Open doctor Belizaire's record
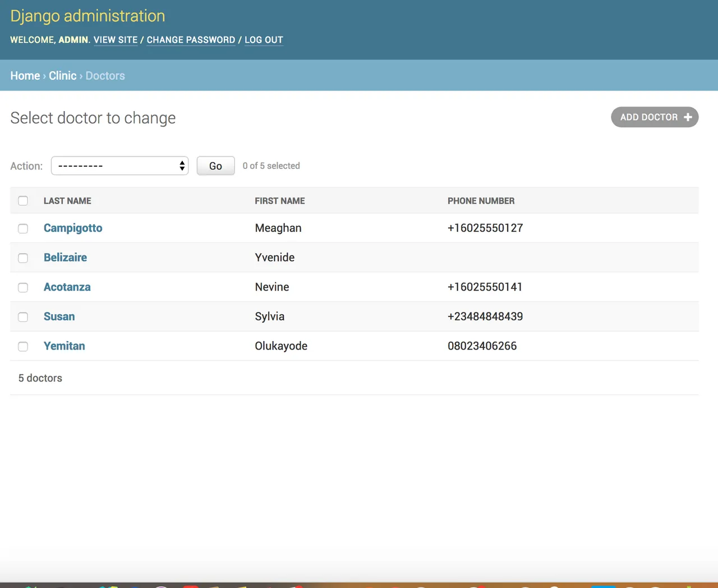The image size is (718, 588). pos(65,258)
